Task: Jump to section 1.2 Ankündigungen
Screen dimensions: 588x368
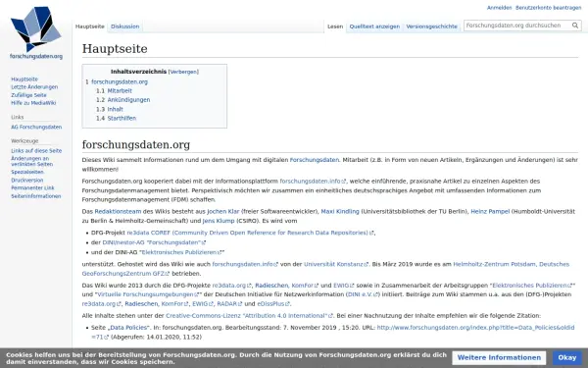Action: (x=123, y=100)
